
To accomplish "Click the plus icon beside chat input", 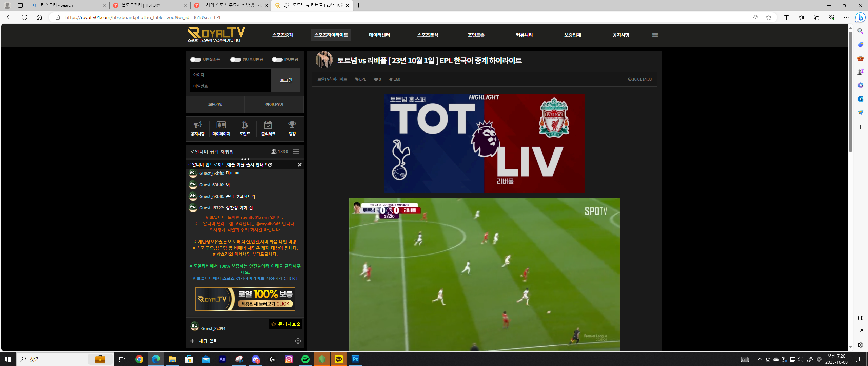I will coord(192,341).
